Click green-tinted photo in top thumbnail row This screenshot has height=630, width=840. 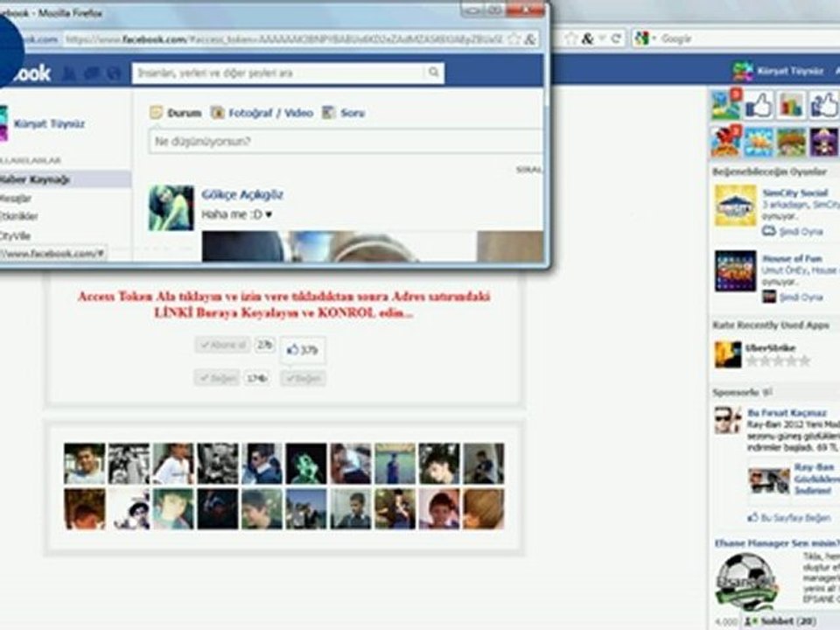coord(306,464)
